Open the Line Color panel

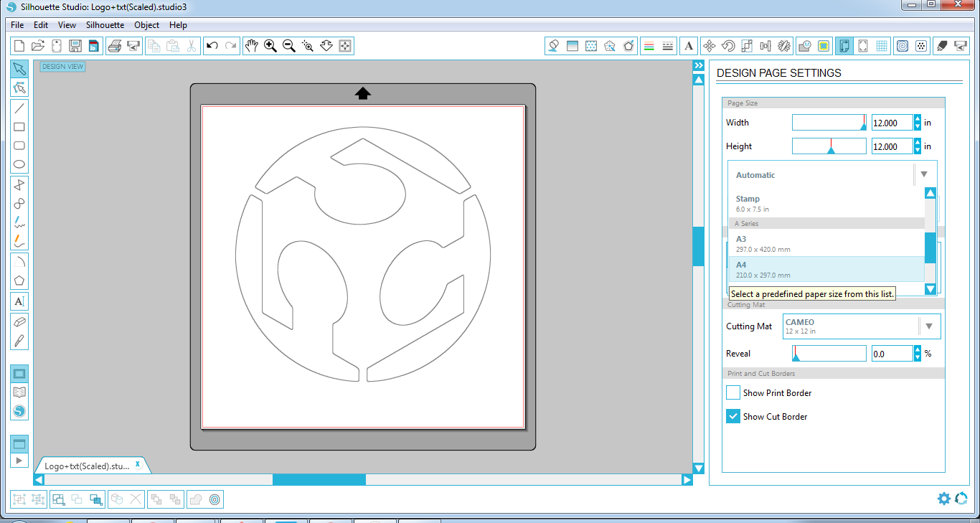(x=649, y=46)
